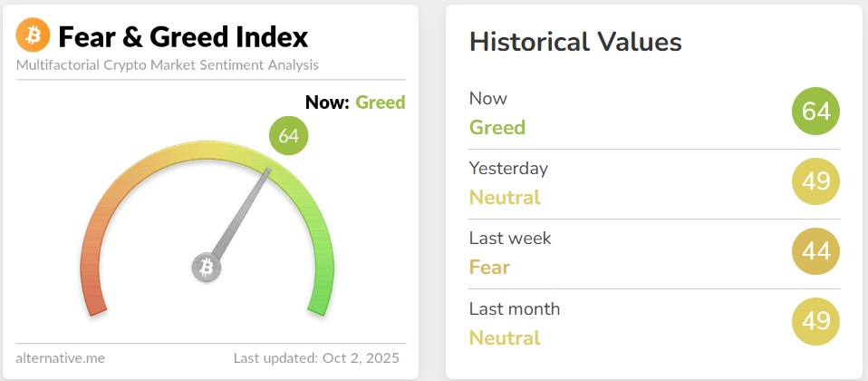Select the Neutral label under Last month
Image resolution: width=868 pixels, height=381 pixels.
505,337
